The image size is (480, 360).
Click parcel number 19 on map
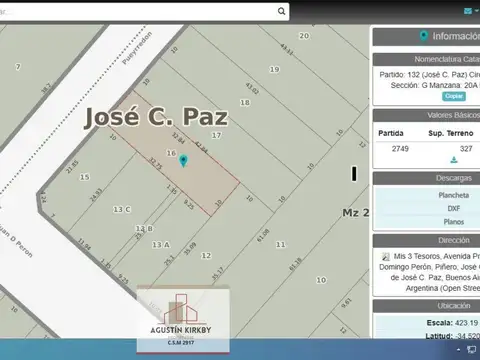[274, 69]
